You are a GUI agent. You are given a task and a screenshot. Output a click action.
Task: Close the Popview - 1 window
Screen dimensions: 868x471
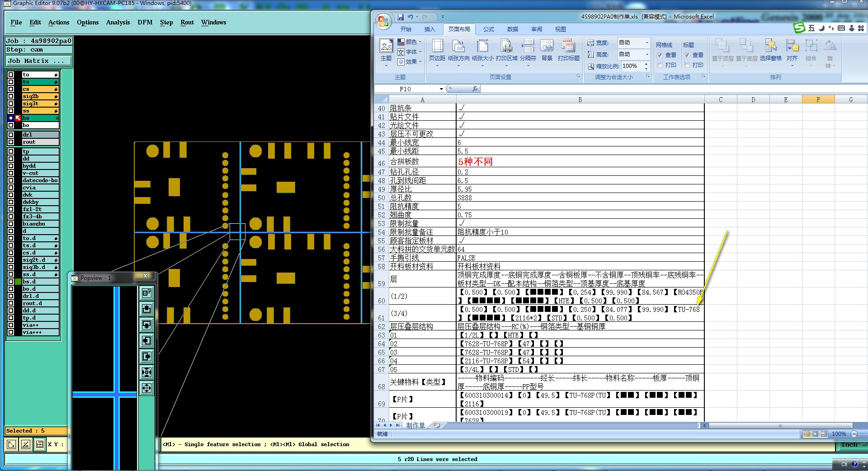click(146, 276)
